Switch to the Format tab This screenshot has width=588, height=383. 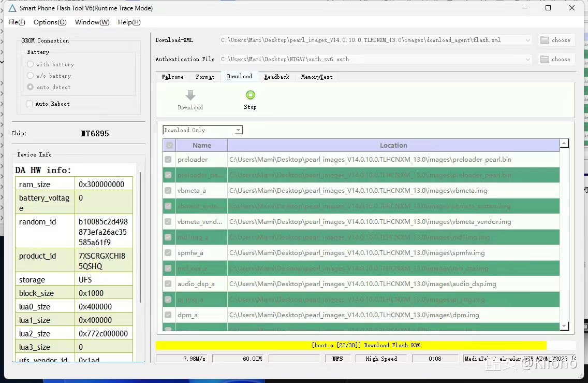[x=205, y=77]
